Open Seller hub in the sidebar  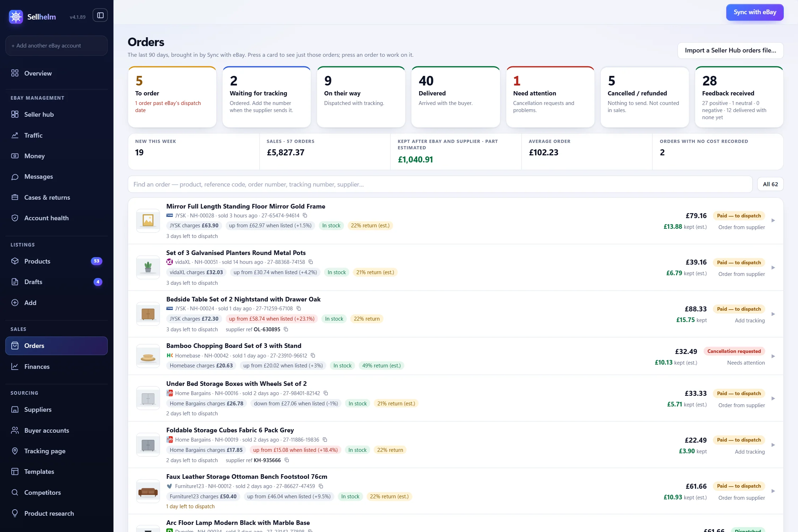56,114
